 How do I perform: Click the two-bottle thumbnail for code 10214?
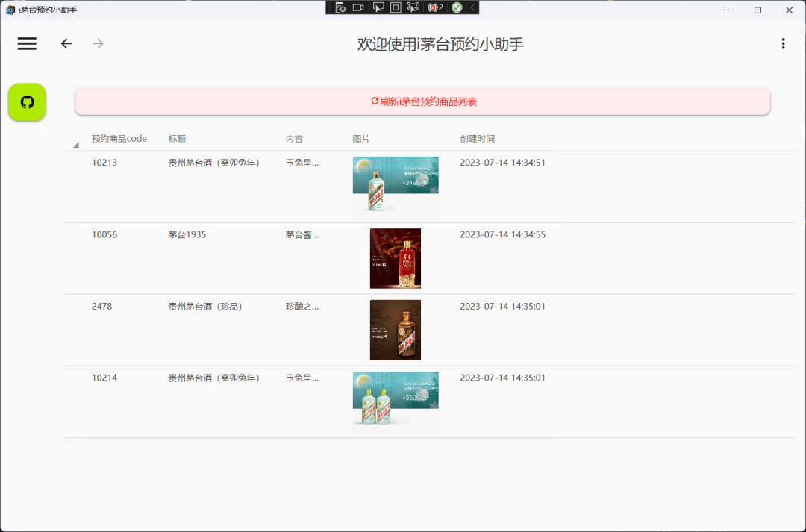395,399
